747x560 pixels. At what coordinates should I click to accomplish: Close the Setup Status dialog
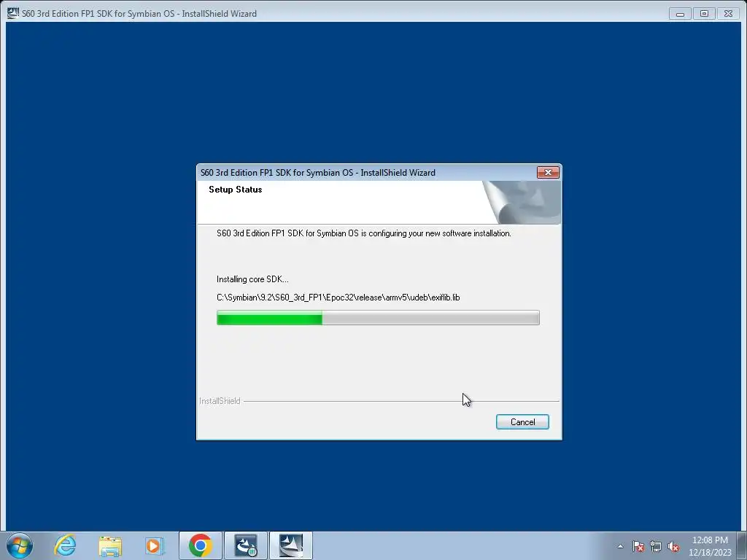coord(548,172)
